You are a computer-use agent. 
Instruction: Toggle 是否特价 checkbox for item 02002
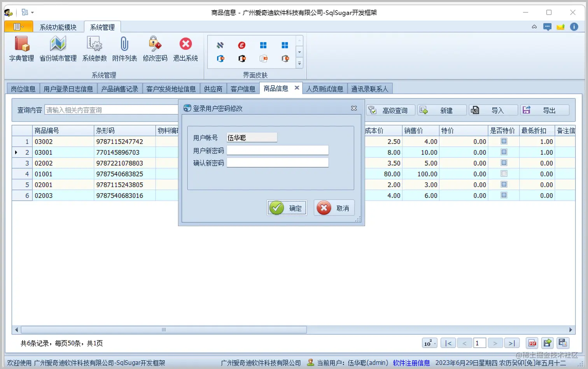(x=504, y=163)
